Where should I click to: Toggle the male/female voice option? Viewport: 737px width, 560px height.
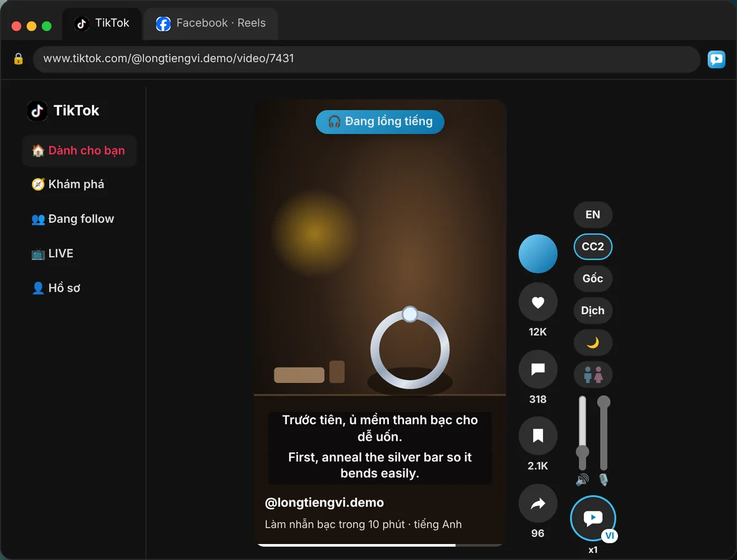coord(593,375)
